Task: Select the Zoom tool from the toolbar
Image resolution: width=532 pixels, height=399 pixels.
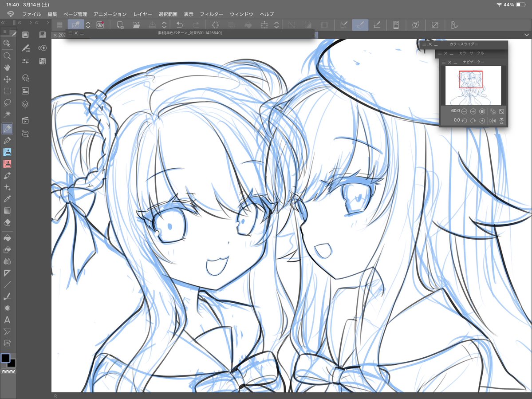Action: pyautogui.click(x=7, y=56)
